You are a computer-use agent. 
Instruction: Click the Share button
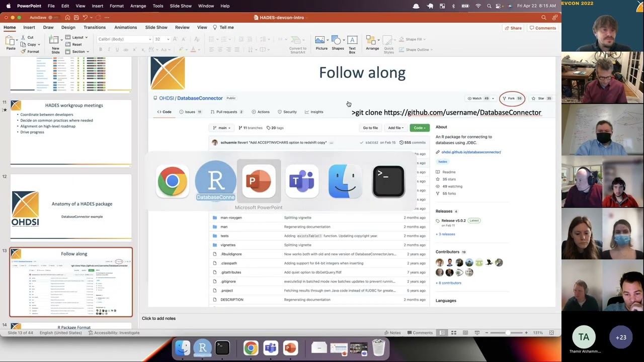(513, 28)
